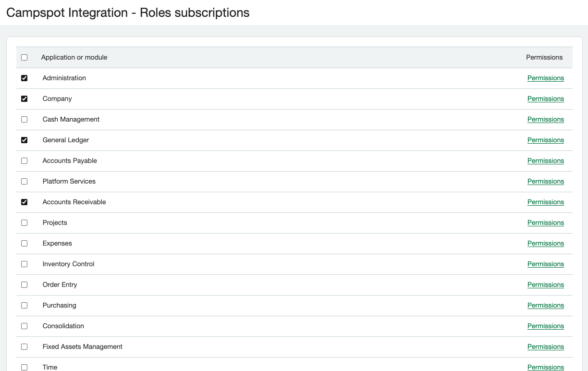Open Permissions for Order Entry
This screenshot has width=588, height=371.
[x=546, y=284]
